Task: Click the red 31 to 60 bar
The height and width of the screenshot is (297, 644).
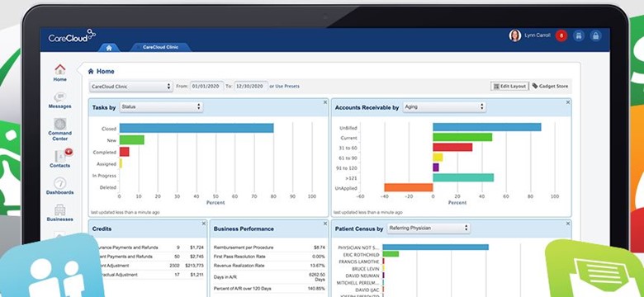Action: (452, 148)
